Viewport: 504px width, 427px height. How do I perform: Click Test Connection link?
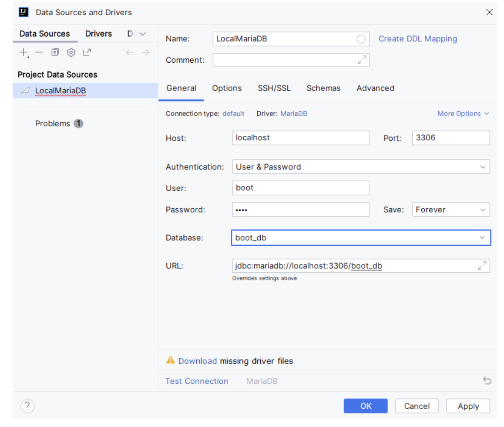(197, 381)
